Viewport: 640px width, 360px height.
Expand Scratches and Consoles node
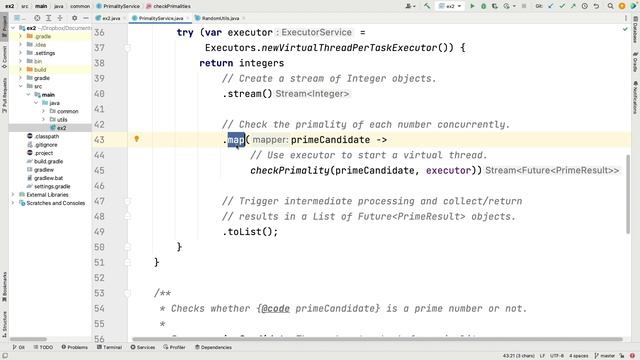point(13,203)
